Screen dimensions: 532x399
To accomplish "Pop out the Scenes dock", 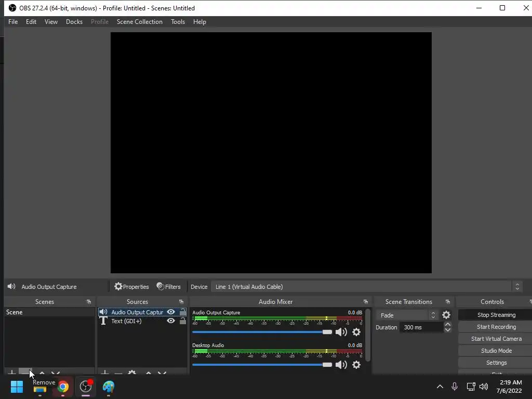I will [x=88, y=302].
